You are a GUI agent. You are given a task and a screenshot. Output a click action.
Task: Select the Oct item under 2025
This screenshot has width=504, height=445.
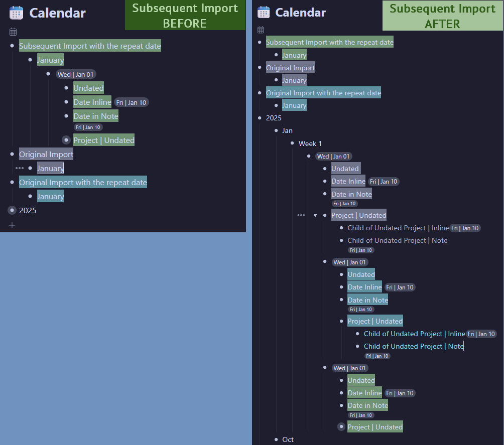click(x=288, y=439)
